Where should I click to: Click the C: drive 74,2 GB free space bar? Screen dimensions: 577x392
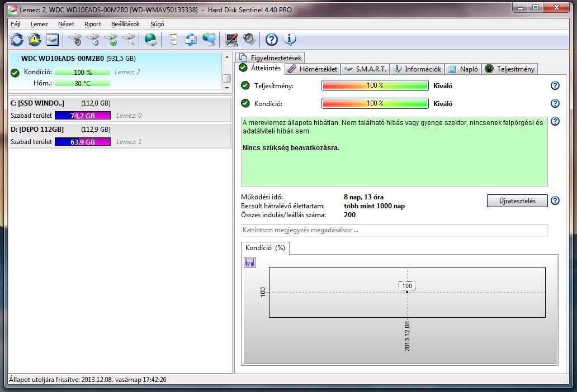coord(83,116)
